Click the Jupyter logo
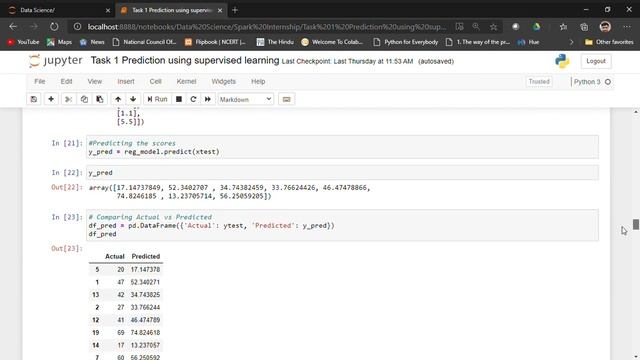Image resolution: width=640 pixels, height=360 pixels. tap(56, 61)
